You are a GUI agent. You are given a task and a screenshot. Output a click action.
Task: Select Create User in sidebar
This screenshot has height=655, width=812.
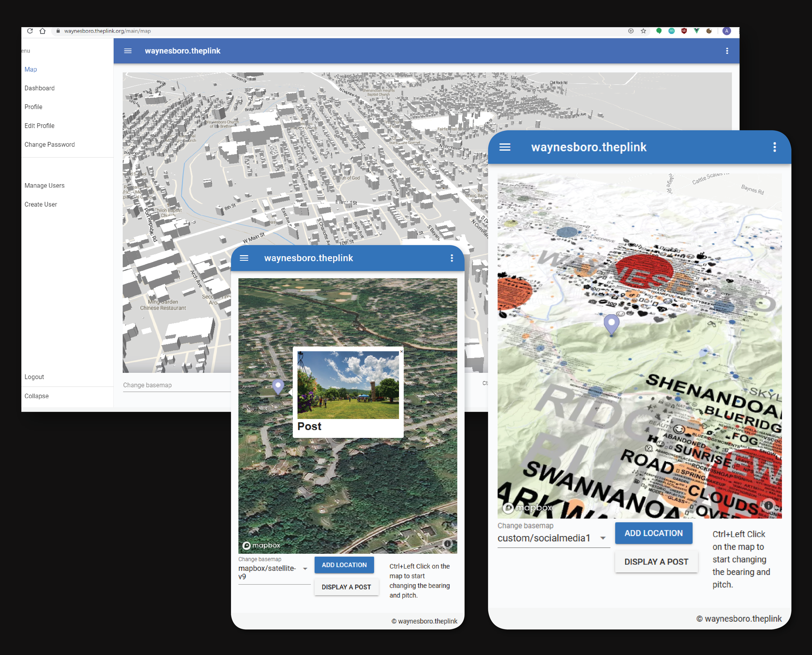[41, 205]
